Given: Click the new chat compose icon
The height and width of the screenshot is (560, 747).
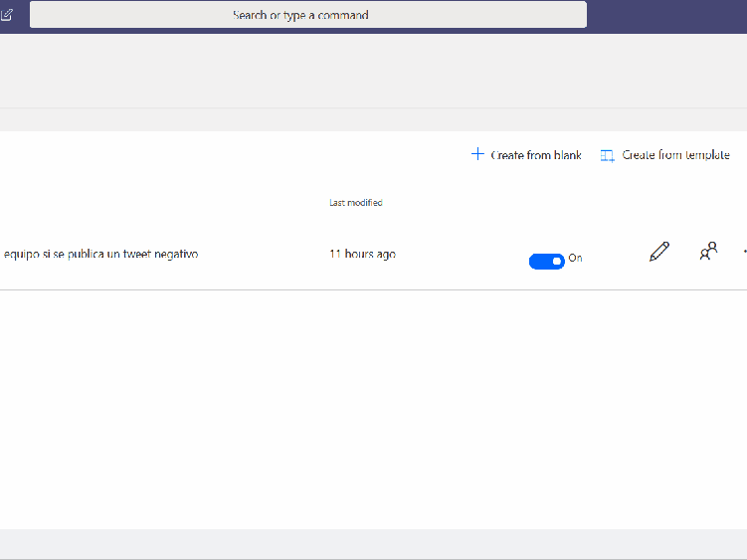Looking at the screenshot, I should tap(6, 15).
